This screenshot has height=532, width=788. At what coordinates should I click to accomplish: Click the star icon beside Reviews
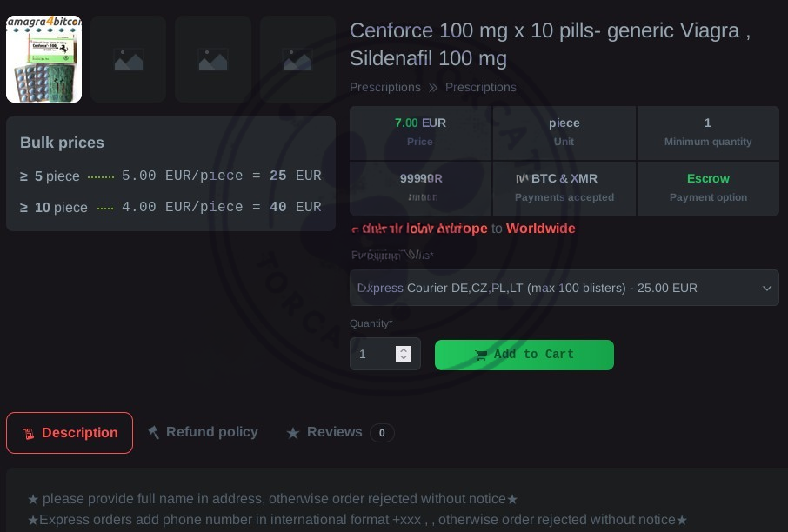click(293, 433)
